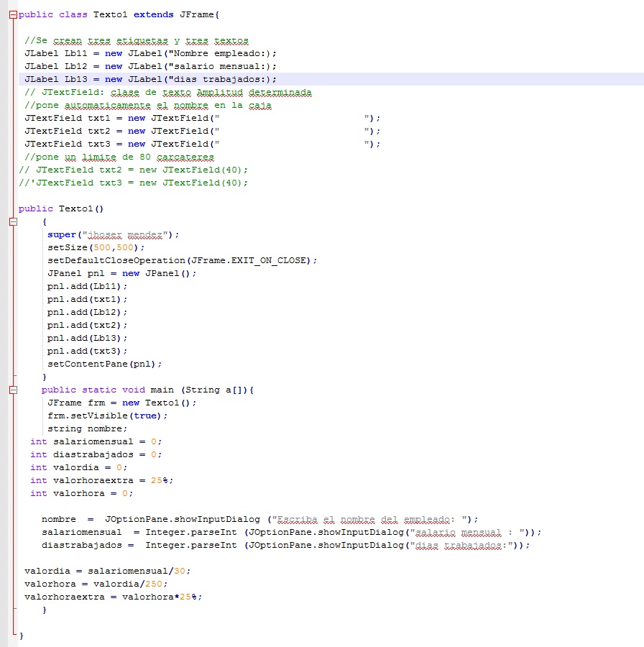This screenshot has height=647, width=644.
Task: Click the Lb12 'salario mensual:' label declaration
Action: pyautogui.click(x=151, y=66)
